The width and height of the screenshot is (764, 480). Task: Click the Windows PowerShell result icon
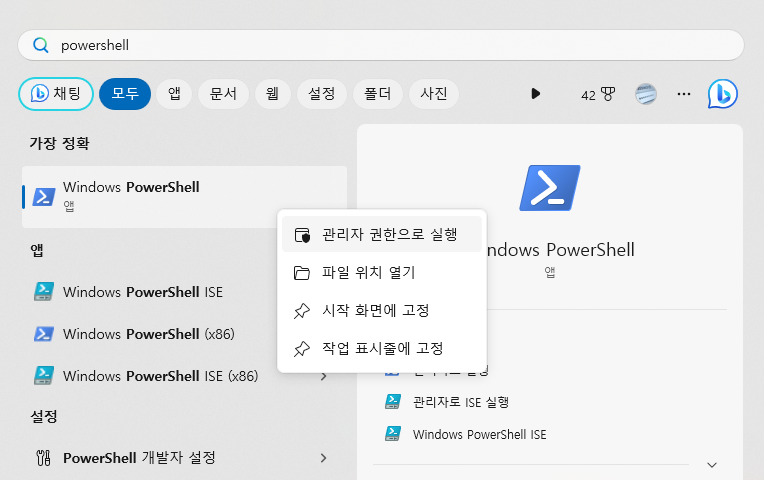(x=44, y=197)
